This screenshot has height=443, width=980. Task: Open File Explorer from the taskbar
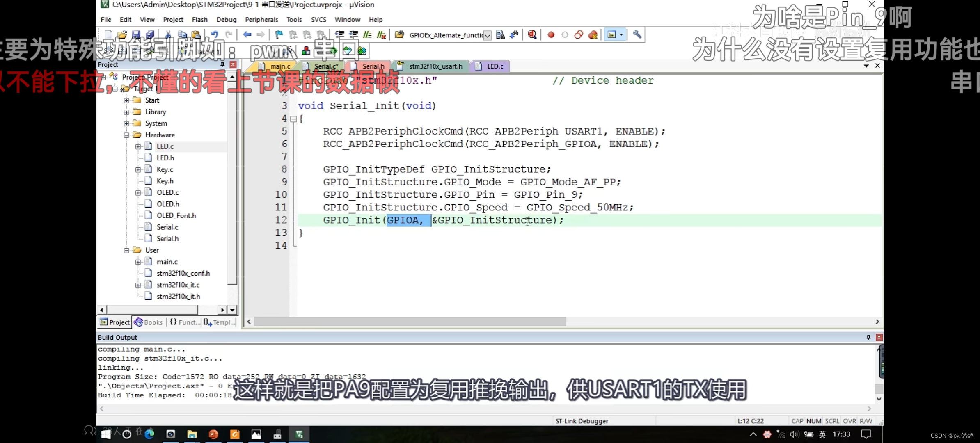(192, 434)
